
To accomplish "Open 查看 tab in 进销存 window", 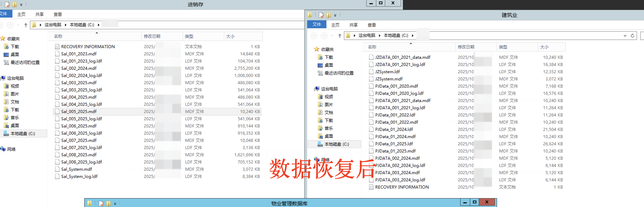I will pos(58,14).
